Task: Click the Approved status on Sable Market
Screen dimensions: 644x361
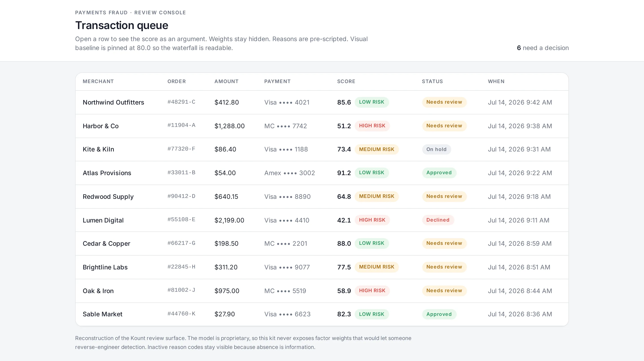Action: 439,314
